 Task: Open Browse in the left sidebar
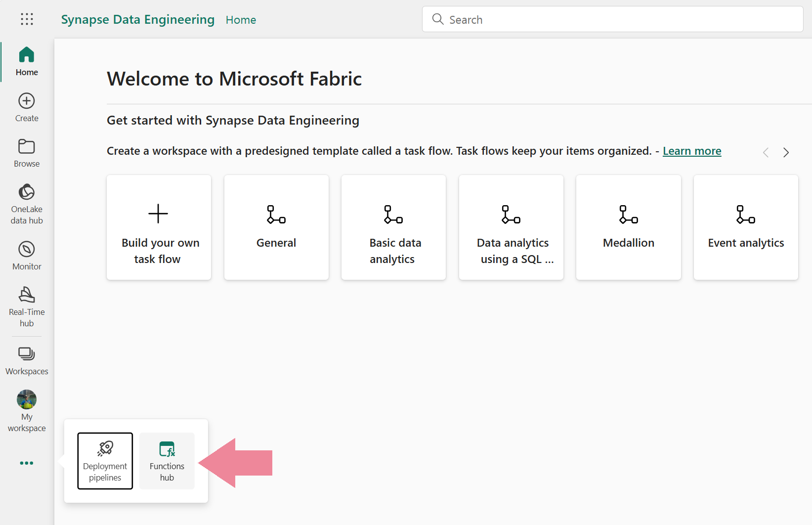point(27,153)
